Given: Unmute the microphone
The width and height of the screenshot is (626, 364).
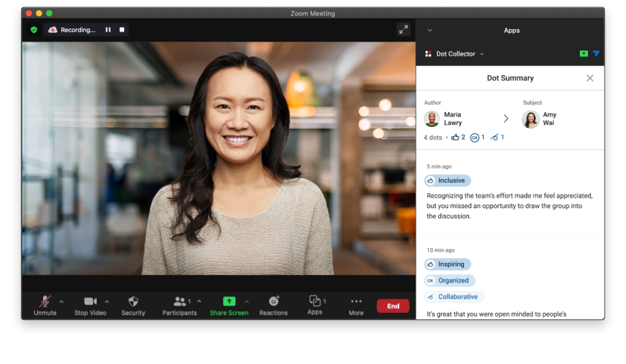Looking at the screenshot, I should point(45,306).
